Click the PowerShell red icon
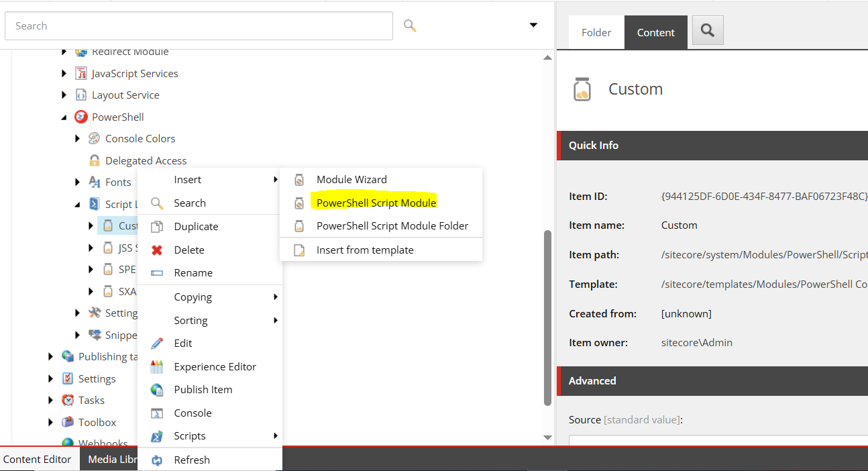This screenshot has height=471, width=868. point(81,117)
